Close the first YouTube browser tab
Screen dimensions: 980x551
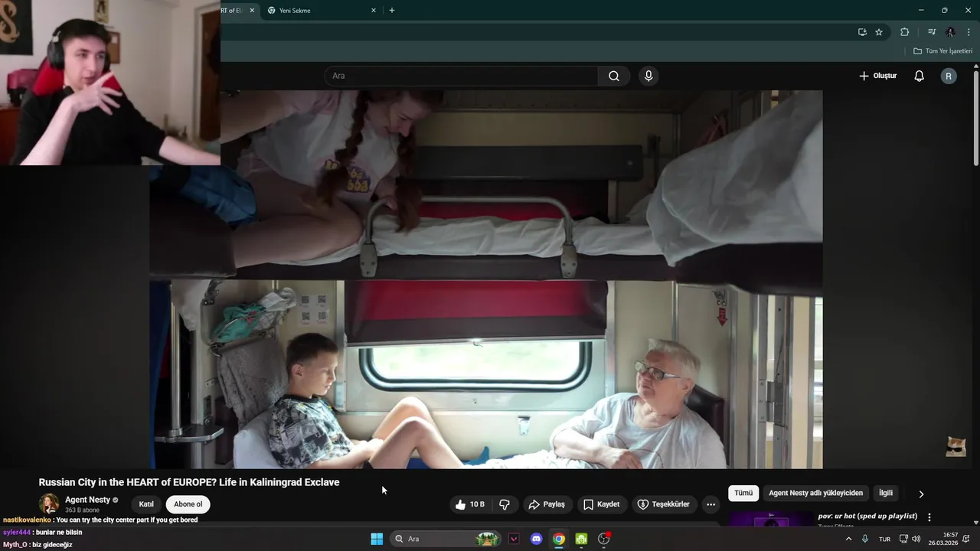tap(252, 11)
